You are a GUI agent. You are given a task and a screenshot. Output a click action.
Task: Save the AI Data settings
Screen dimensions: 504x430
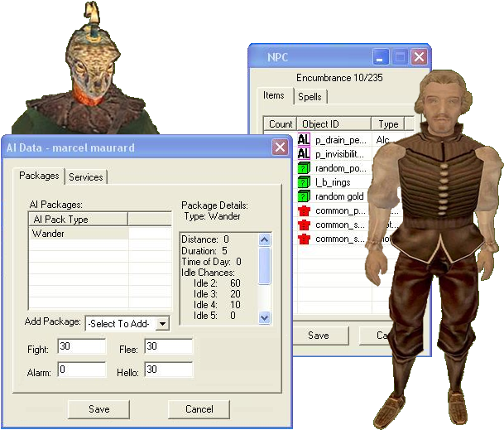point(99,409)
